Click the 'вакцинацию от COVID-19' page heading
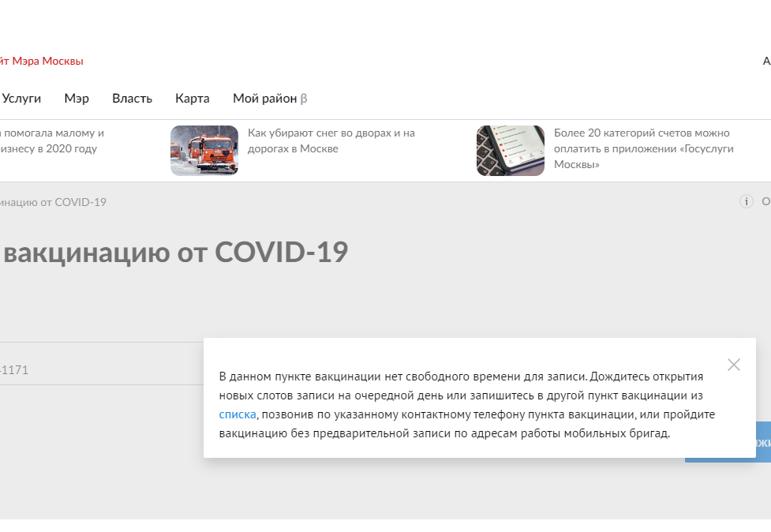The width and height of the screenshot is (771, 532). coord(175,253)
